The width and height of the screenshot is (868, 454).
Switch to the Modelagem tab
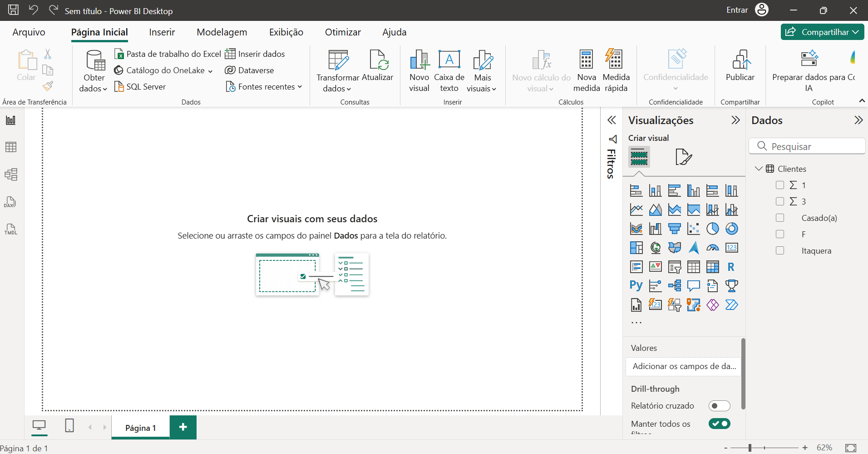[x=222, y=32]
